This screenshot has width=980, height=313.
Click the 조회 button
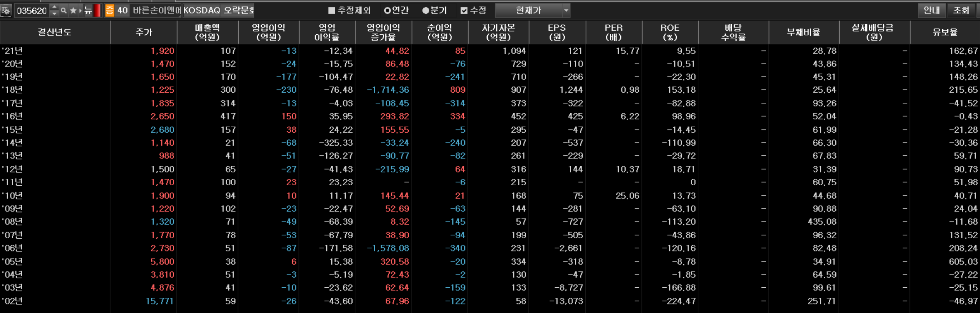[961, 10]
